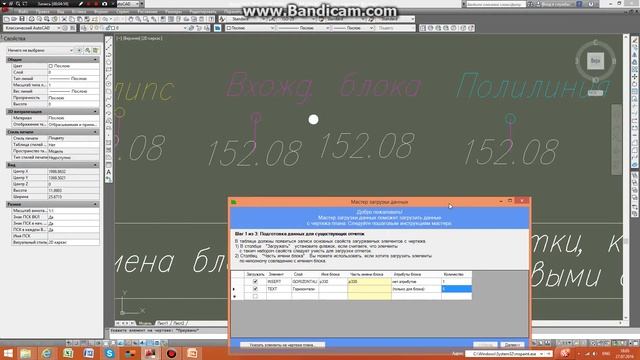Open the linetype control dropdown

(x=303, y=28)
